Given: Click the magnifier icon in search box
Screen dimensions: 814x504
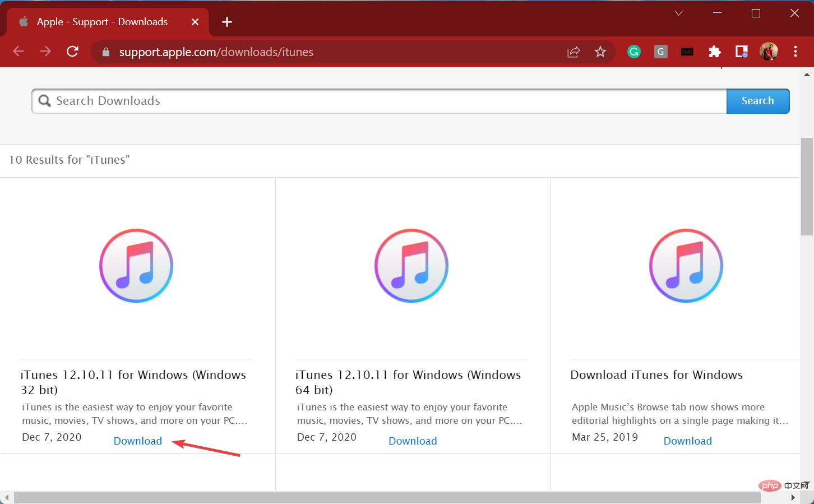Looking at the screenshot, I should (x=45, y=101).
